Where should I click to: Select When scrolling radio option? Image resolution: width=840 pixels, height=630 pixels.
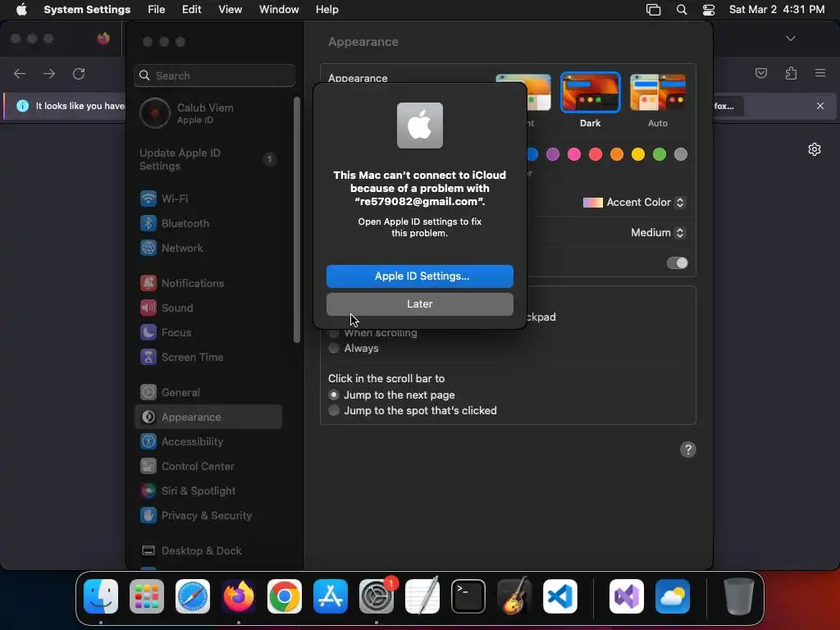(334, 333)
